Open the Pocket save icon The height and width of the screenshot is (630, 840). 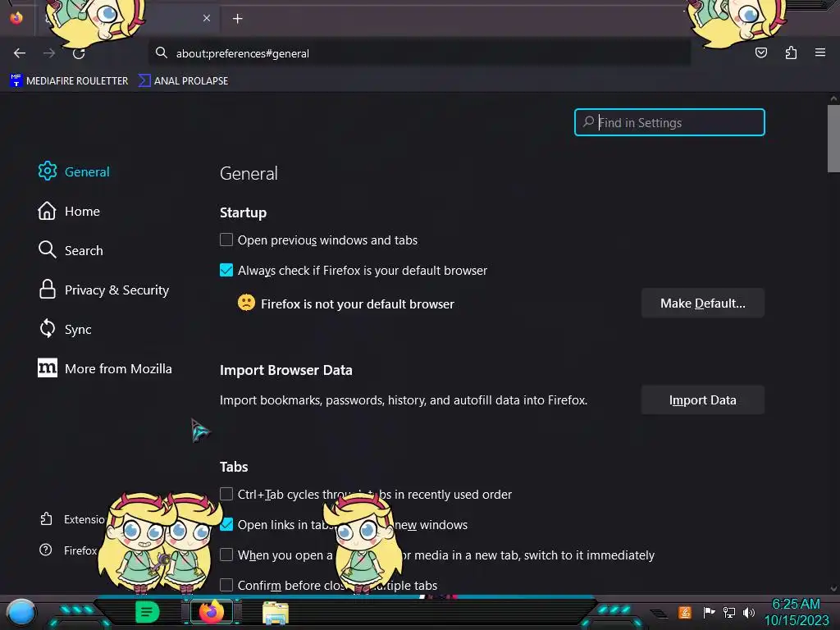760,52
